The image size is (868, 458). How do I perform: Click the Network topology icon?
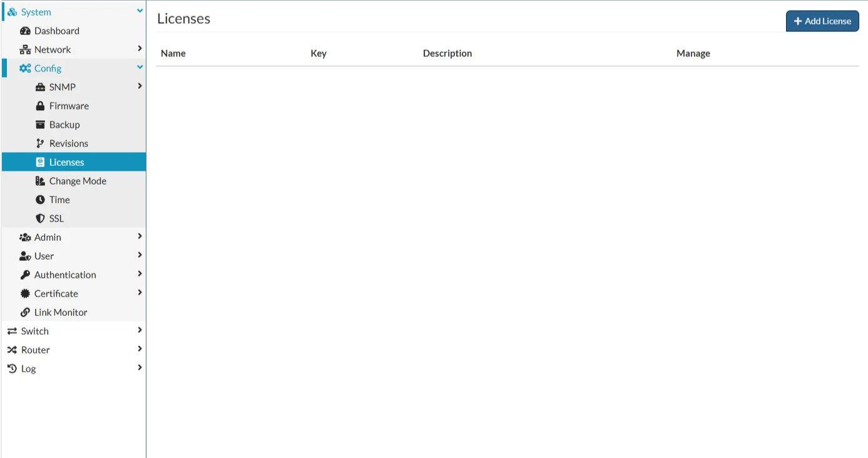pyautogui.click(x=25, y=49)
